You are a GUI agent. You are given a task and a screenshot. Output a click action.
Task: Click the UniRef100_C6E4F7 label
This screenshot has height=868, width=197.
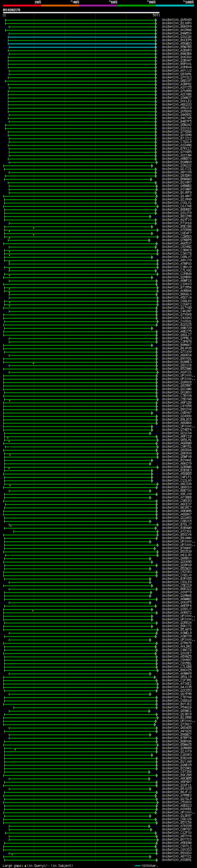176,233
